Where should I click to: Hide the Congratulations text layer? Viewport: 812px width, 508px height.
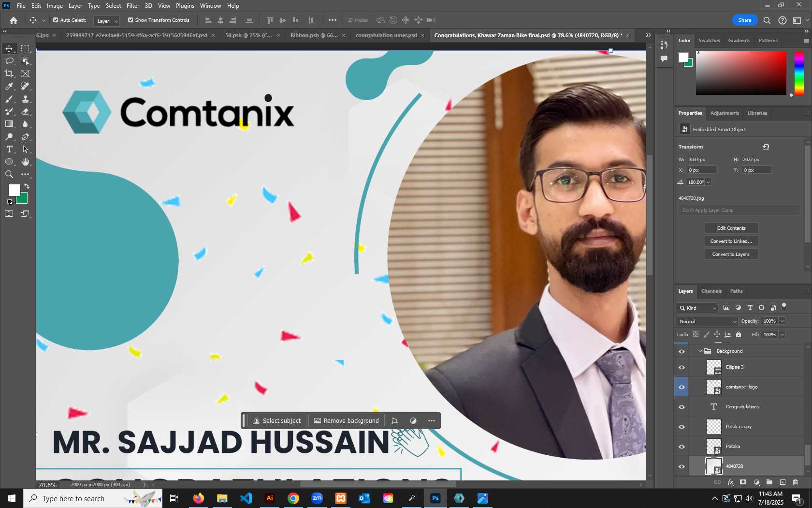(681, 407)
